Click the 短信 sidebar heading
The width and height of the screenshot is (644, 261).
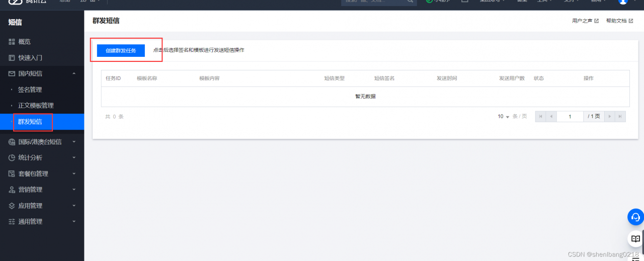pos(15,22)
